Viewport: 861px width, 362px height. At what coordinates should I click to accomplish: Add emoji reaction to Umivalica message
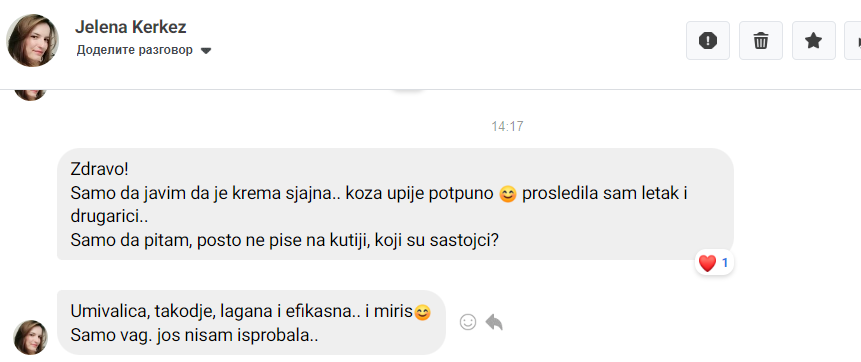(x=468, y=322)
